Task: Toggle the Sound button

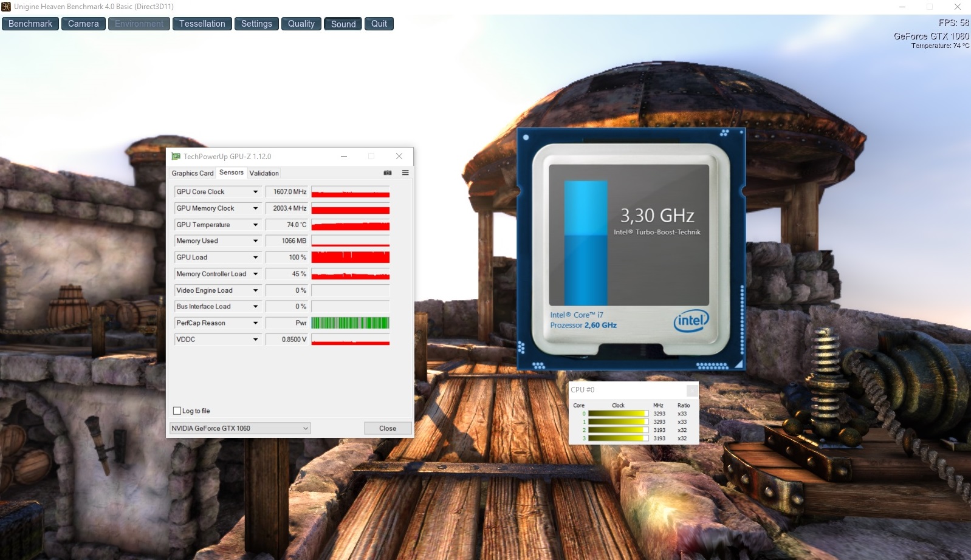Action: click(343, 24)
